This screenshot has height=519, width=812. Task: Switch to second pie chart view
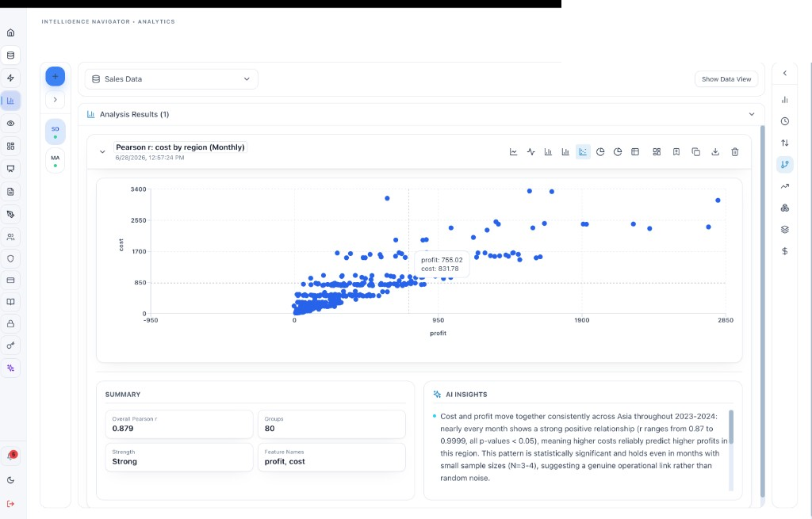click(x=618, y=152)
